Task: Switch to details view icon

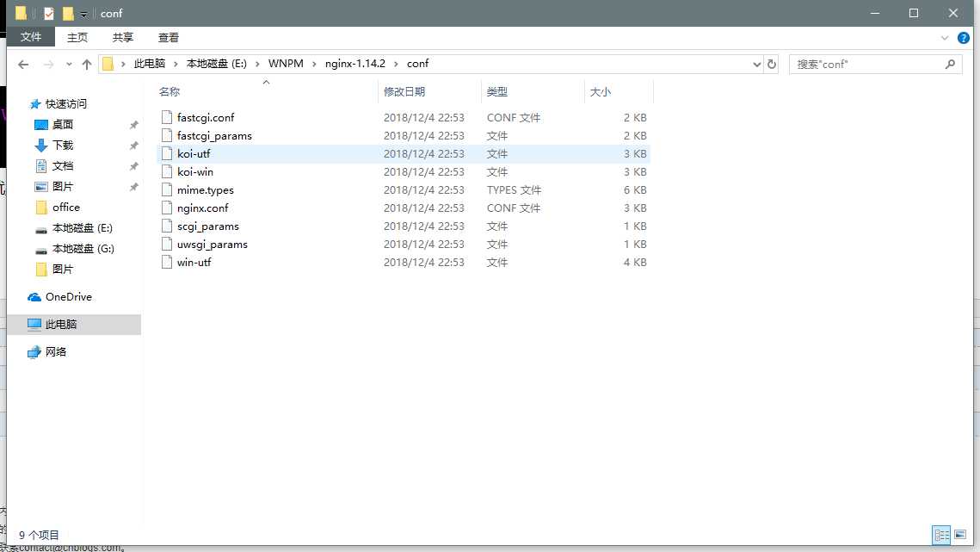Action: pos(941,535)
